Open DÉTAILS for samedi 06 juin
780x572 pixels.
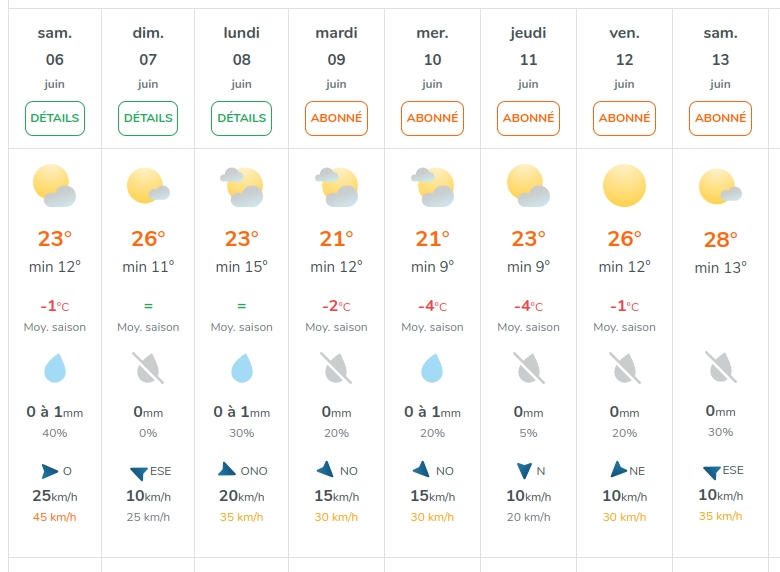click(x=55, y=118)
